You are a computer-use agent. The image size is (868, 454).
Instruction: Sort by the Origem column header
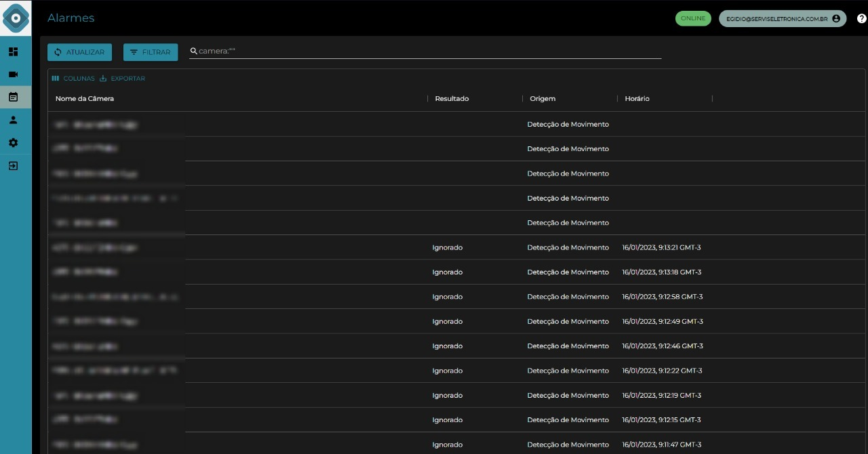[x=542, y=99]
